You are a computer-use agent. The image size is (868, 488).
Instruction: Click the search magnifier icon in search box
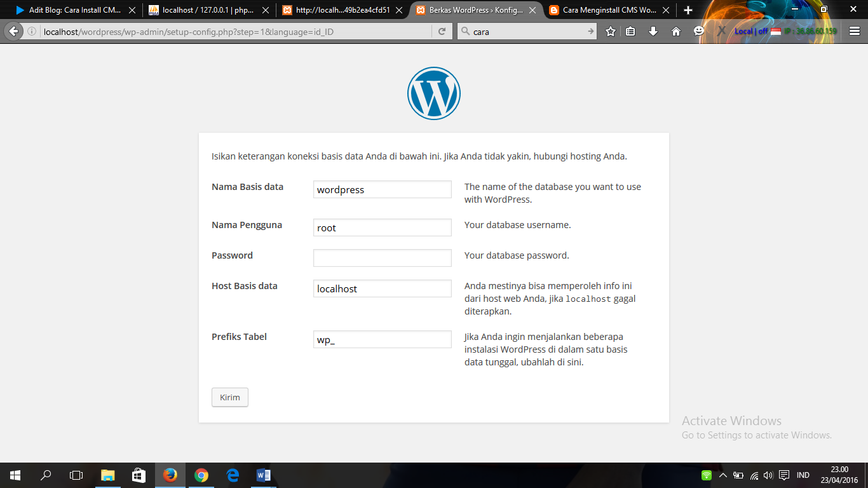click(465, 31)
